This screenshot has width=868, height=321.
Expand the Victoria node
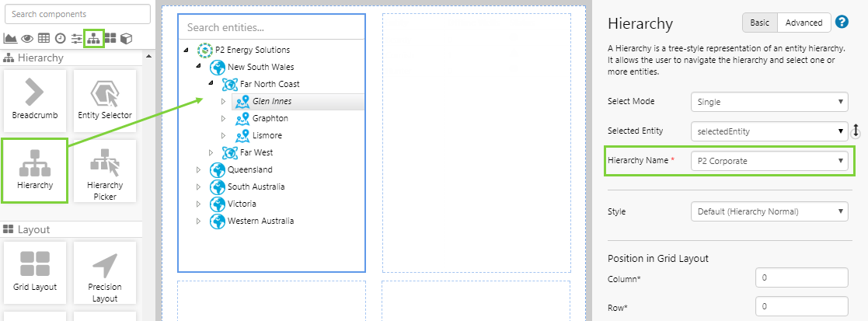tap(198, 204)
